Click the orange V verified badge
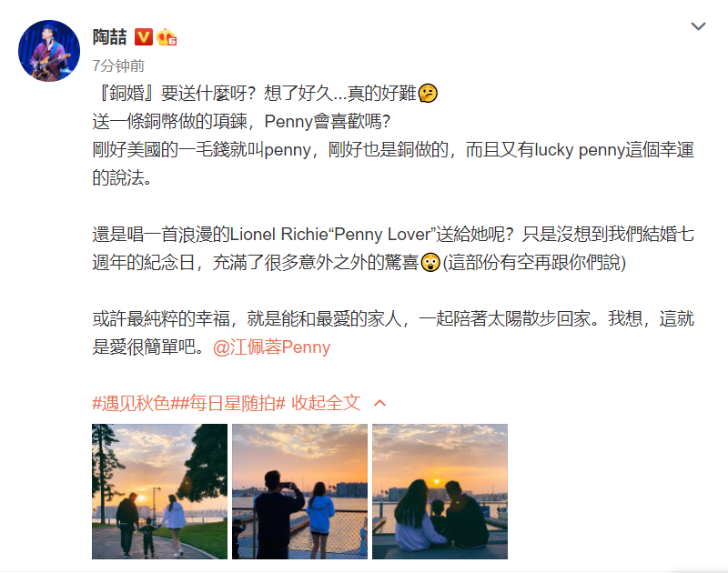 point(144,37)
